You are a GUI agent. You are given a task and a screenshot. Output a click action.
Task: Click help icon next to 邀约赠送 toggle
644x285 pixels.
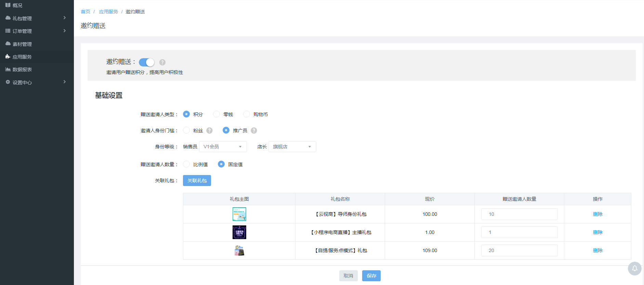[x=162, y=62]
